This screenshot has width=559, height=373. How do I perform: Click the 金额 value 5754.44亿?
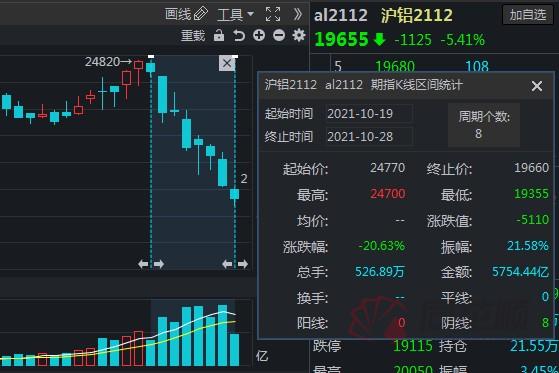520,272
